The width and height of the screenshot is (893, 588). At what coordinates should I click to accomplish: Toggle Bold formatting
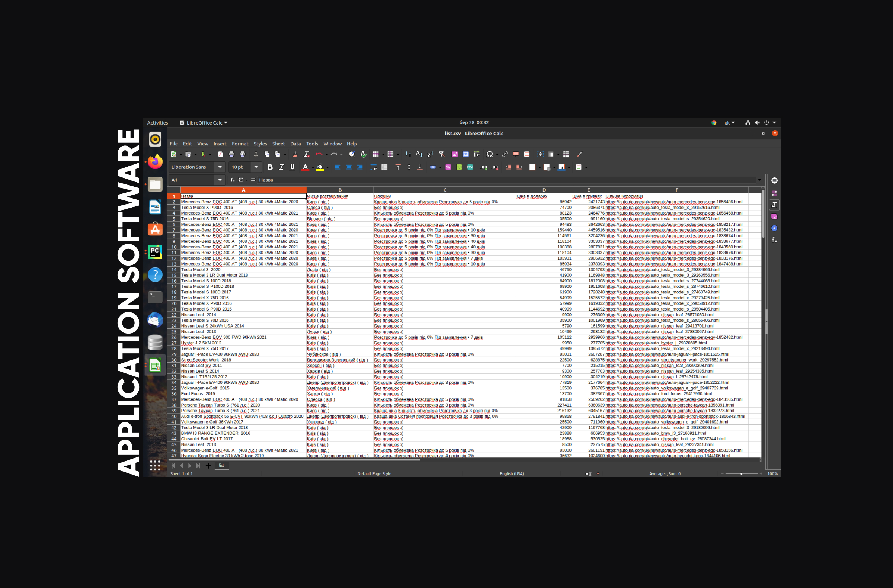pyautogui.click(x=270, y=167)
